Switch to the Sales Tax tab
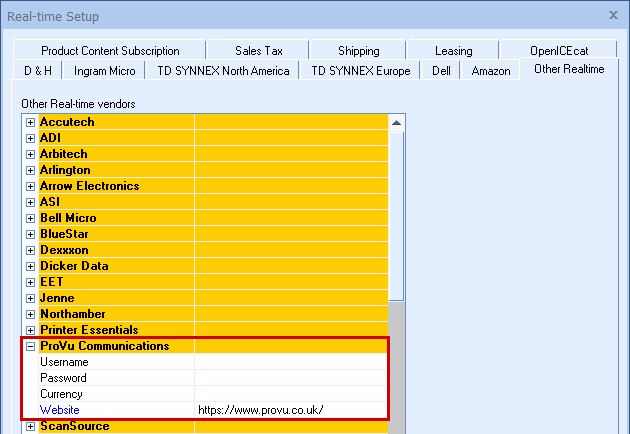630x434 pixels. [x=257, y=51]
